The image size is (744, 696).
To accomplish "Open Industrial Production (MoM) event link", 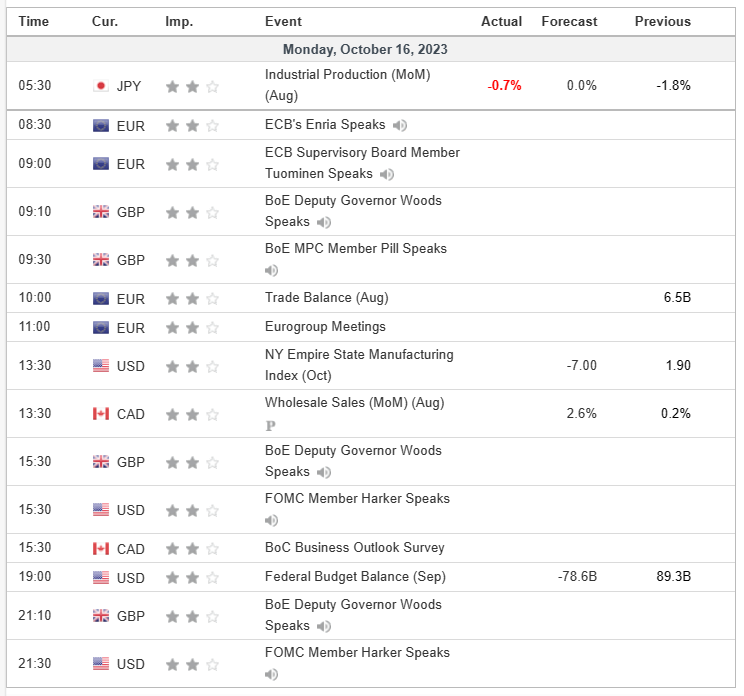I will 347,75.
